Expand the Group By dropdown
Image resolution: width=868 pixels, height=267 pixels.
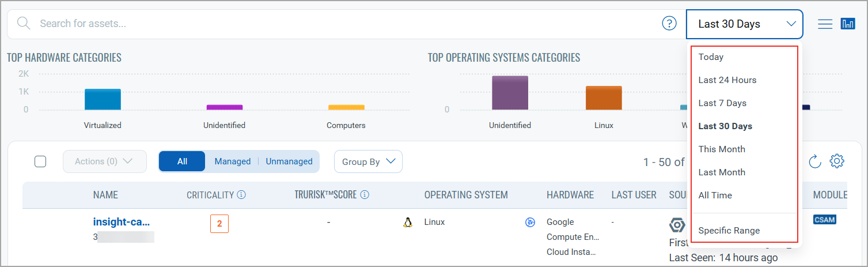368,161
